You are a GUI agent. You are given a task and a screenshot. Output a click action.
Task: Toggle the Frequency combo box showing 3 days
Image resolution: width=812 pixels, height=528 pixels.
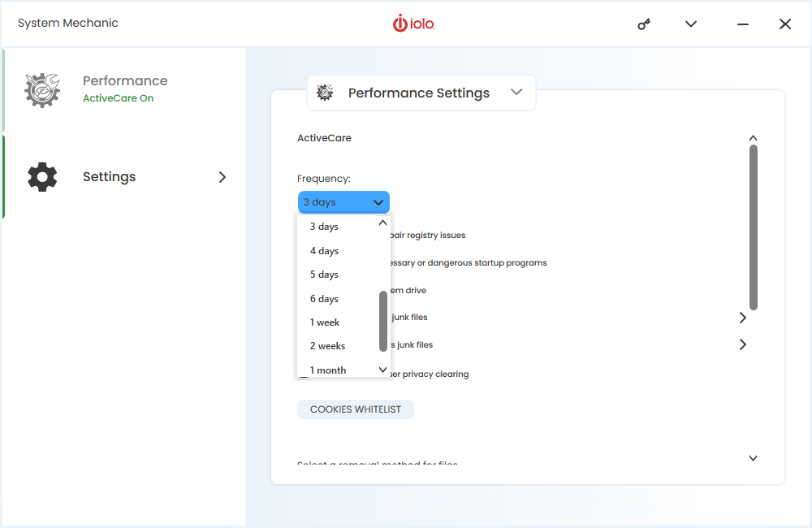(343, 202)
